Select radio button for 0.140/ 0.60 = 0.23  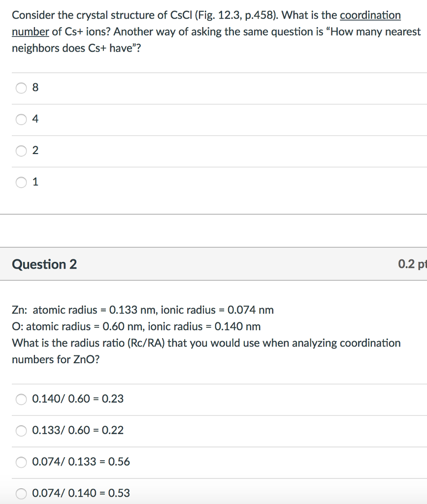click(21, 399)
